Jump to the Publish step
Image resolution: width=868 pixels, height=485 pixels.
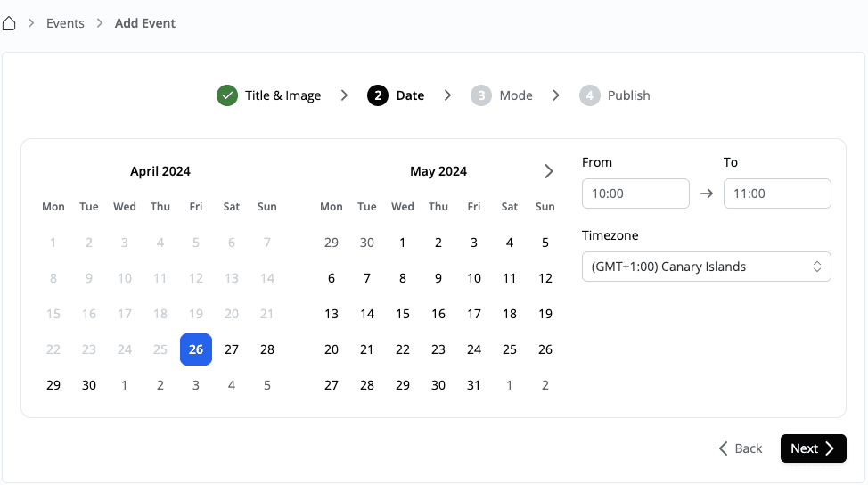pos(628,95)
